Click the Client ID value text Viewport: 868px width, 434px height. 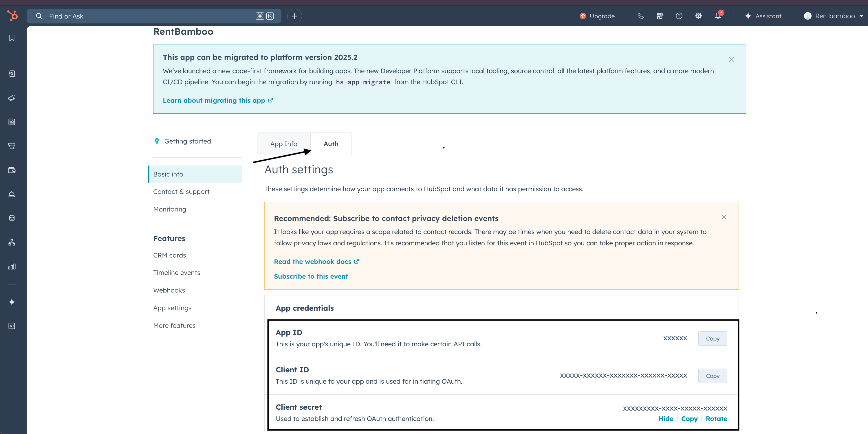[x=623, y=376]
